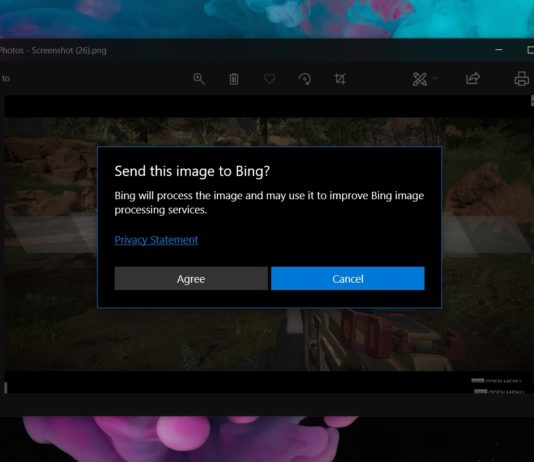Image resolution: width=534 pixels, height=462 pixels.
Task: Click the Zoom magnifier icon in the Photos toolbar
Action: (199, 79)
